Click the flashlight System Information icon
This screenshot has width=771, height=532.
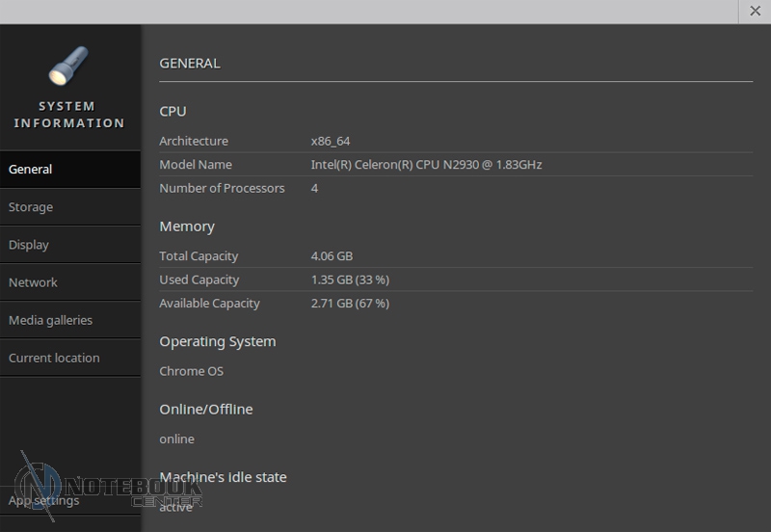pos(68,66)
